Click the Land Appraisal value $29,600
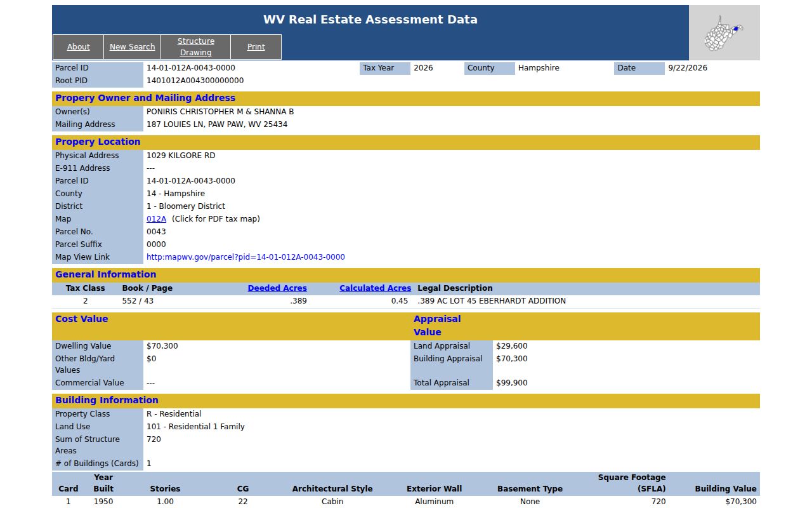The image size is (812, 508). point(511,346)
